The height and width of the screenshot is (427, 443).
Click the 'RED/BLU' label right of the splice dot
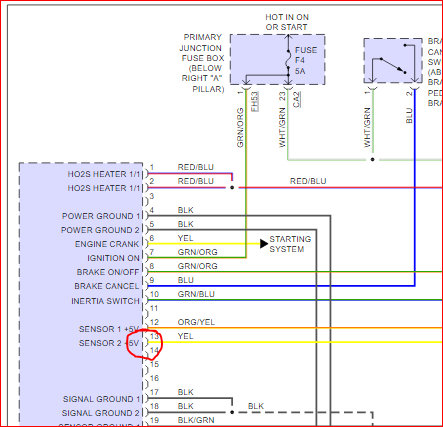(308, 181)
